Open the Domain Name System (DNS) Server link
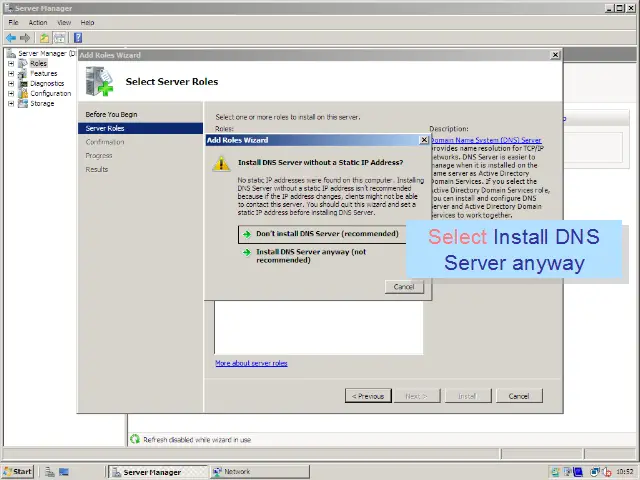 pos(486,140)
